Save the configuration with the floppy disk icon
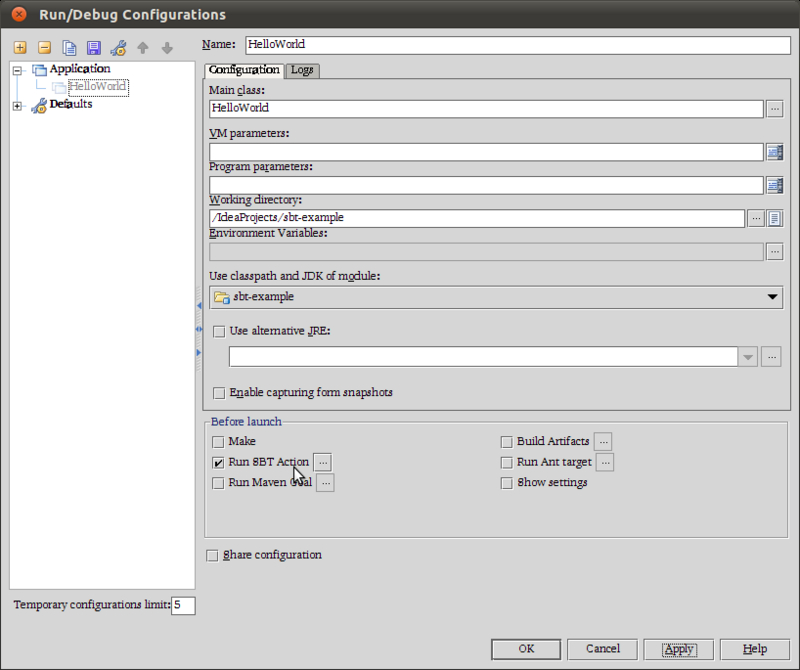 coord(93,47)
